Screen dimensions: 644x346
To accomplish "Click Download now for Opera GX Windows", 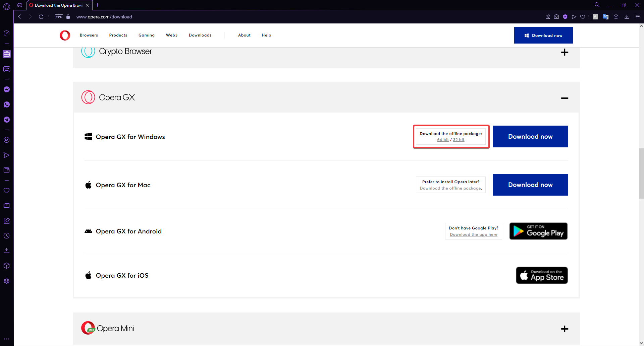I will click(530, 136).
